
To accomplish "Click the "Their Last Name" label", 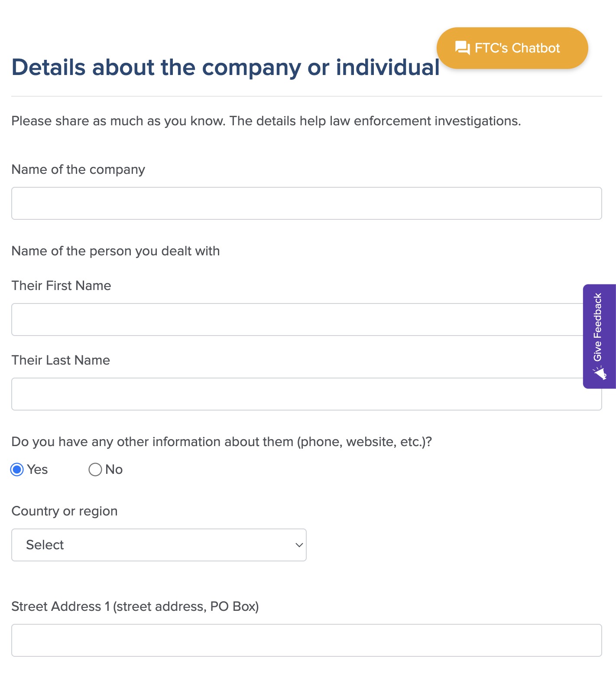I will click(61, 360).
